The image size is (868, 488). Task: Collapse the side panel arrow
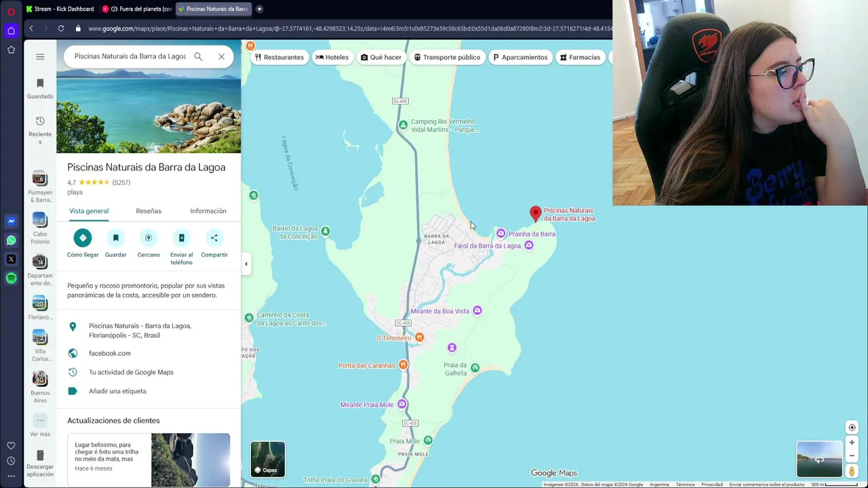[x=246, y=264]
